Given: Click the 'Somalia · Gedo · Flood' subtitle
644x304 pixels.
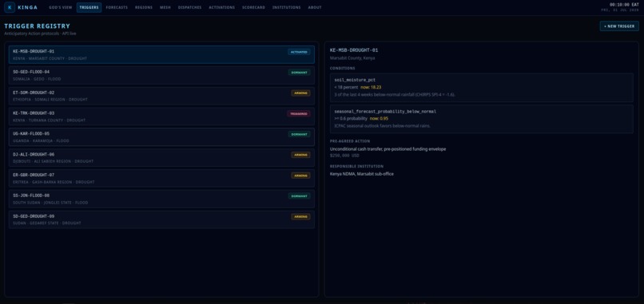Looking at the screenshot, I should pos(37,79).
